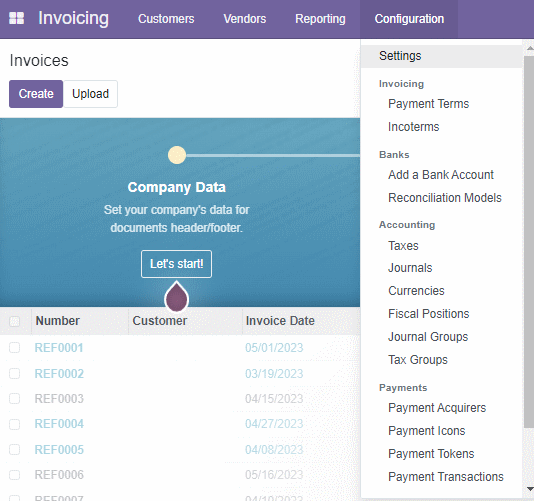Viewport: 534px width, 501px height.
Task: Click the scrollbar up arrow
Action: point(530,48)
